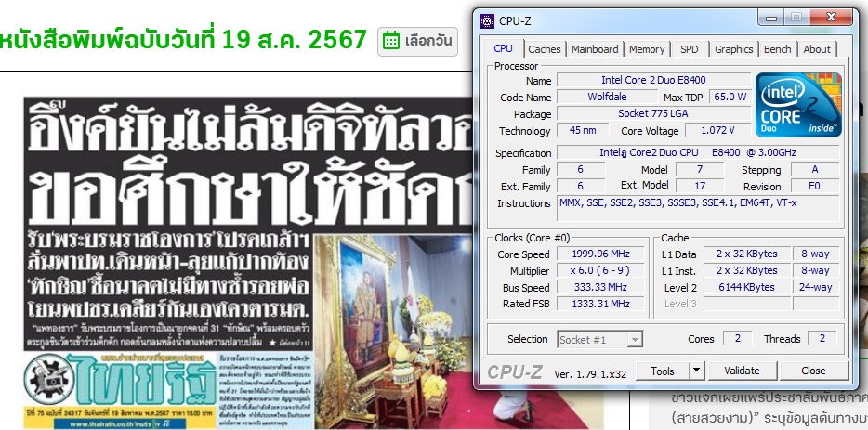This screenshot has width=868, height=430.
Task: Click the heading หนังสือพิมพ์ฉบับวันที่ 19 ส.ค. 2567
Action: click(183, 40)
